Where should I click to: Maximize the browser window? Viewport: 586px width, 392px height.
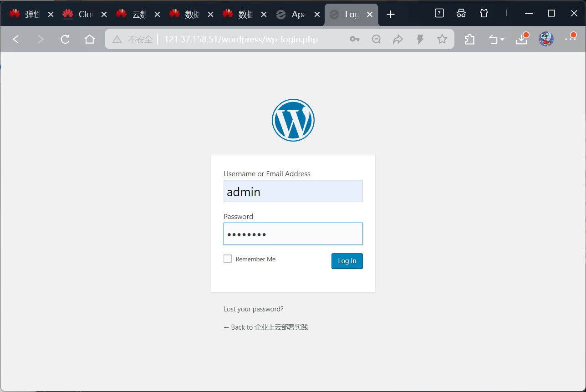point(551,14)
